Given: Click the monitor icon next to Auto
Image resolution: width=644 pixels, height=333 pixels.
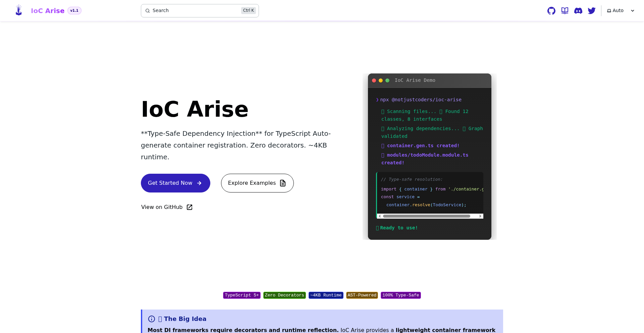Looking at the screenshot, I should tap(609, 10).
